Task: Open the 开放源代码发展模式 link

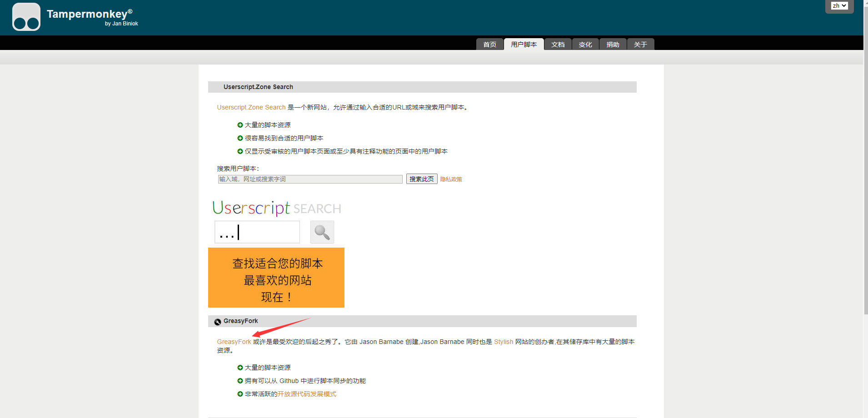Action: (307, 394)
